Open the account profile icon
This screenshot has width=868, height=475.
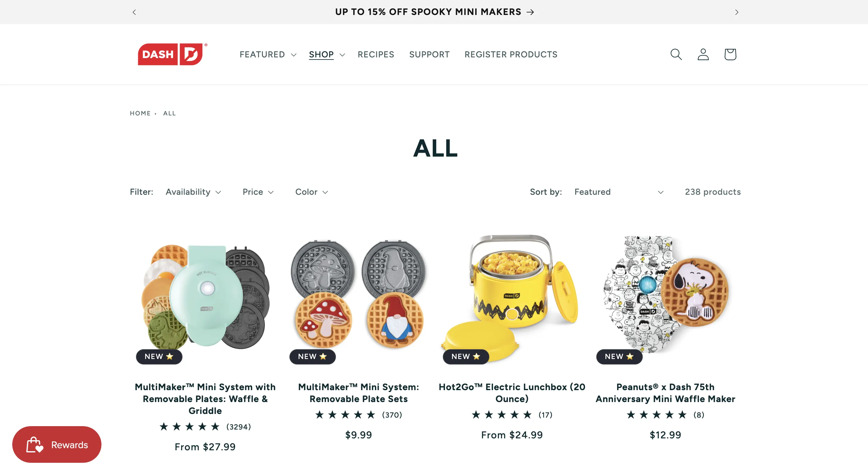703,54
